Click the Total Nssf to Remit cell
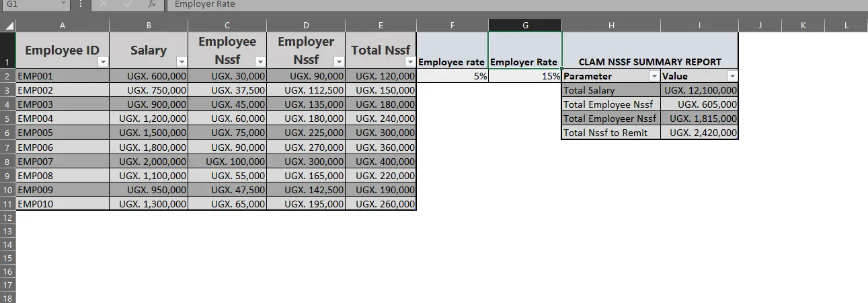The height and width of the screenshot is (303, 868). [611, 133]
